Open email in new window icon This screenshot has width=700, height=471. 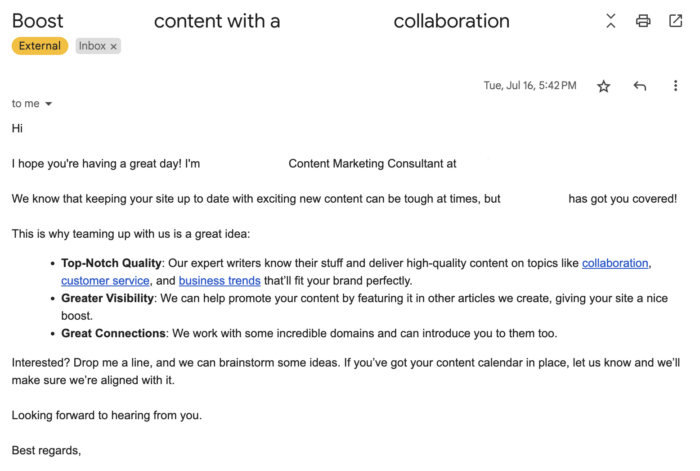tap(675, 21)
